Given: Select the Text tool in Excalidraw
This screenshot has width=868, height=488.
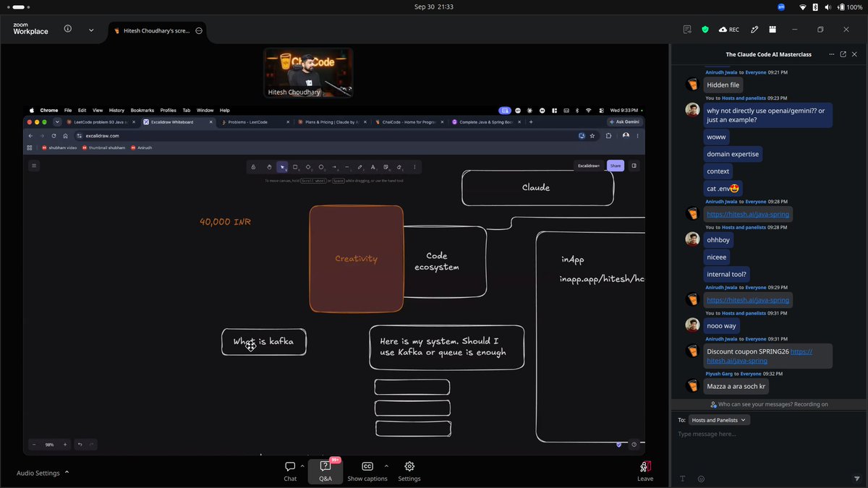Looking at the screenshot, I should [373, 167].
